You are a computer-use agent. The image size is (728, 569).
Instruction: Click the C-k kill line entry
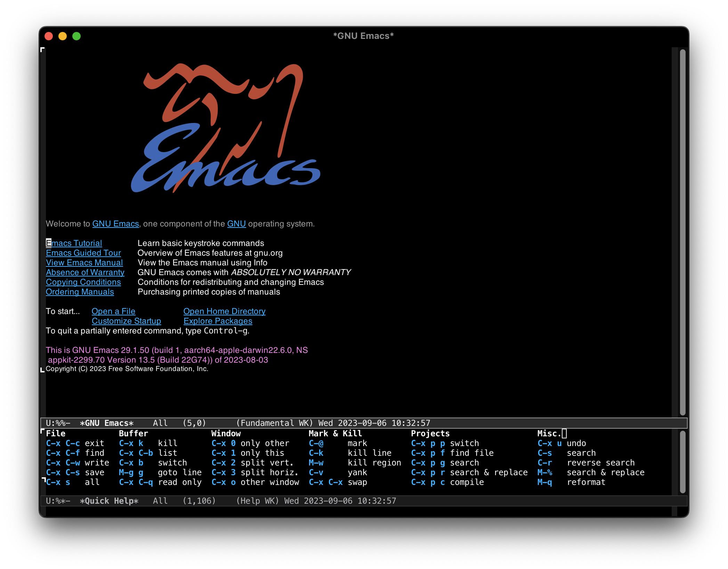(350, 453)
